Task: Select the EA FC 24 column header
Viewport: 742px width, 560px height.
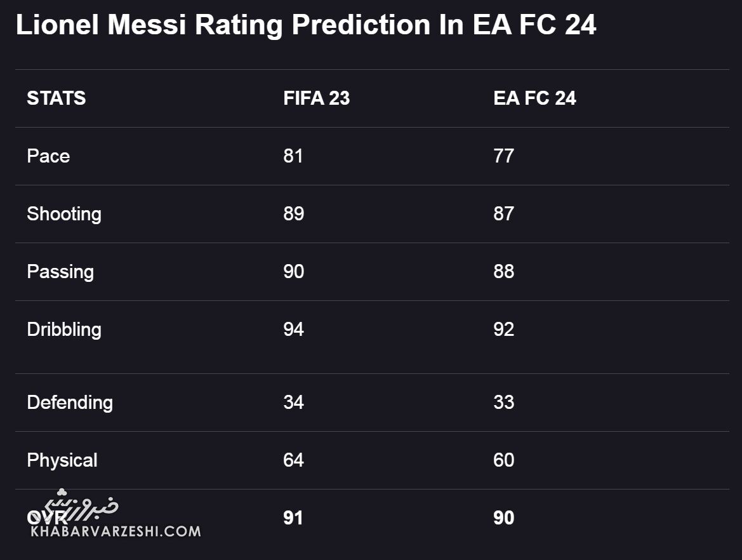Action: (x=534, y=98)
